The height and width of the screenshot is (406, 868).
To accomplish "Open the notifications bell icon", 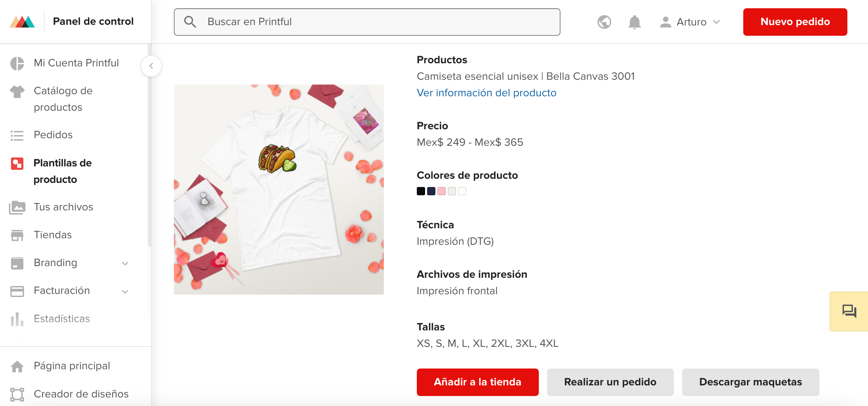I will tap(634, 22).
